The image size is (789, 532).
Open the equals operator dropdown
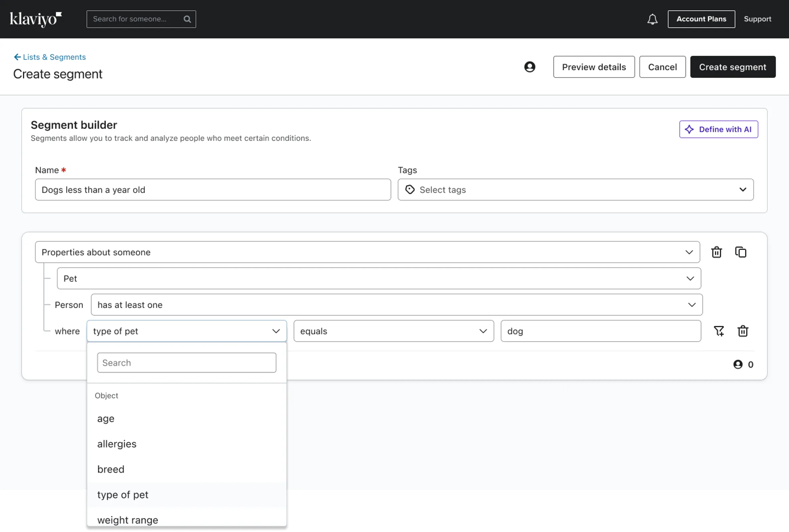393,331
